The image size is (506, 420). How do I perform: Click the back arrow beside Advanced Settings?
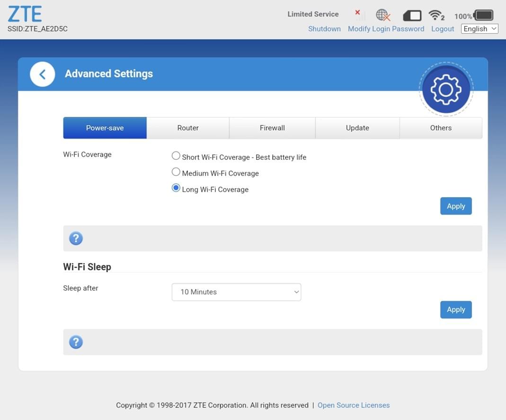(42, 74)
